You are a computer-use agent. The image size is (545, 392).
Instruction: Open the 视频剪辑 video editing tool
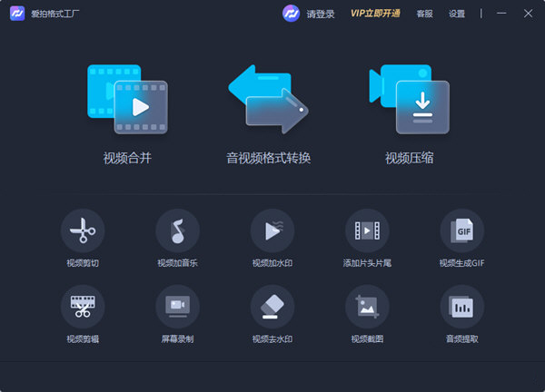[x=83, y=307]
